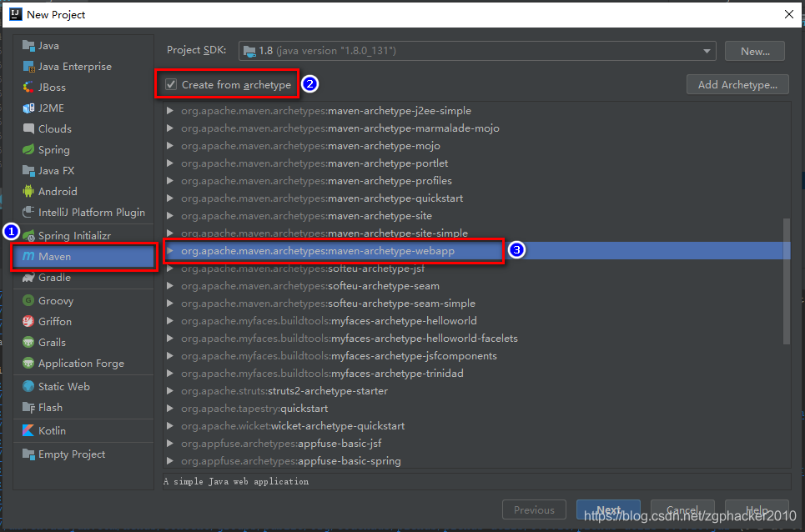Expand the maven-archetype-webapp node
This screenshot has width=805, height=532.
pos(170,251)
